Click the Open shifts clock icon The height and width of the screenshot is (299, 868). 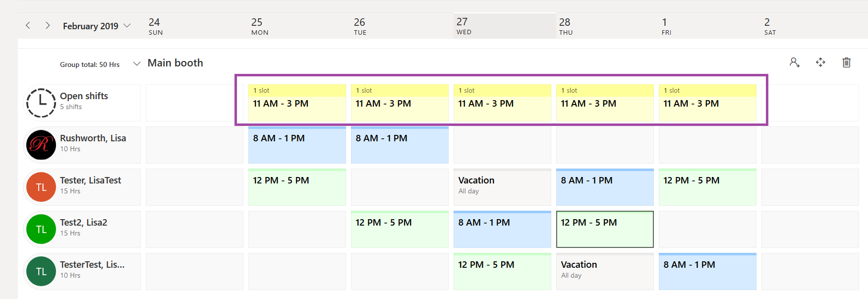pos(41,103)
